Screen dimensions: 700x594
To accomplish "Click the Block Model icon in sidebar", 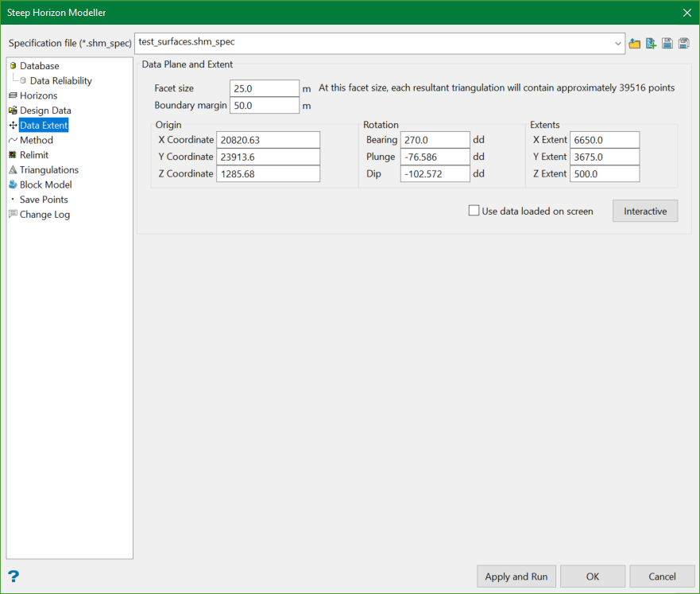I will click(13, 184).
